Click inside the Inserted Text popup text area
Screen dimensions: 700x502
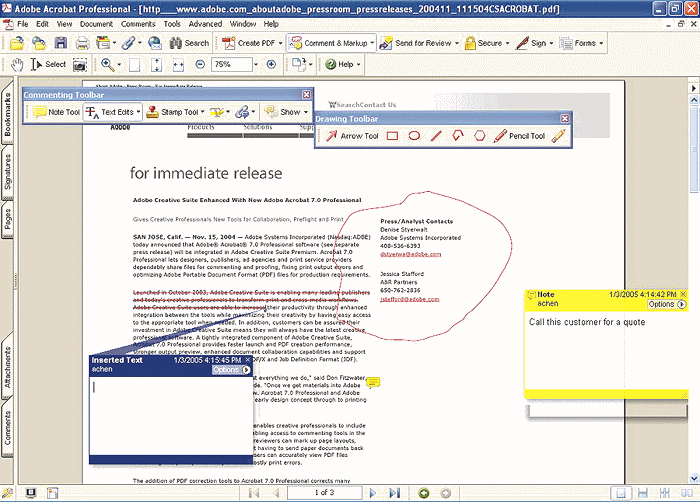171,416
